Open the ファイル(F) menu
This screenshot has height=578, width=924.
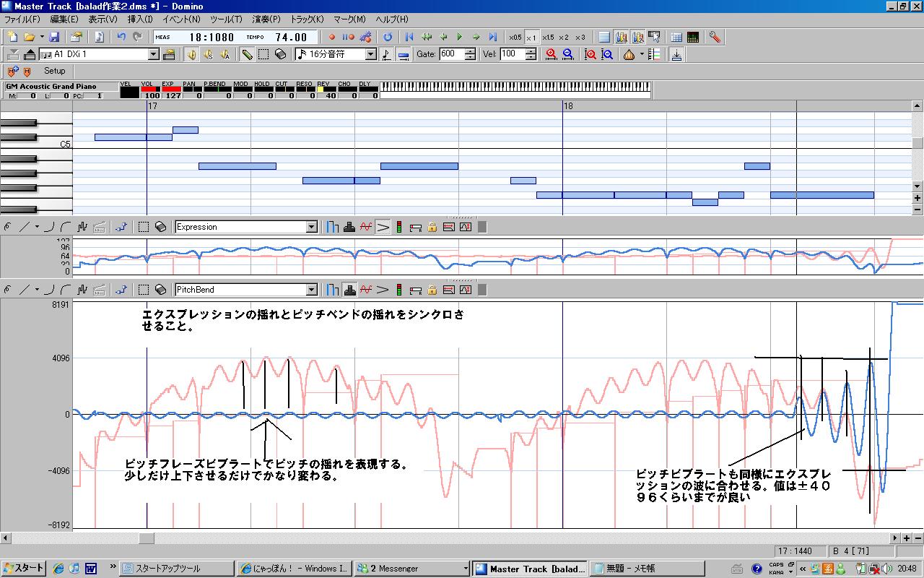click(x=22, y=20)
